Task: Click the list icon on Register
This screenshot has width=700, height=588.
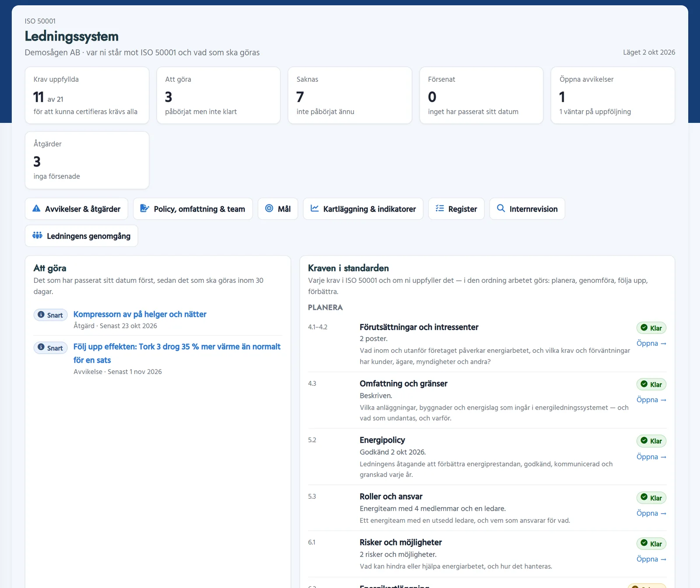Action: point(440,209)
